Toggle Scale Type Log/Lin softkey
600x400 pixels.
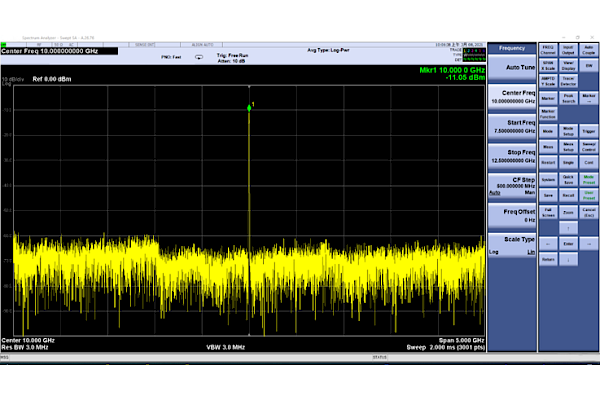(x=512, y=245)
